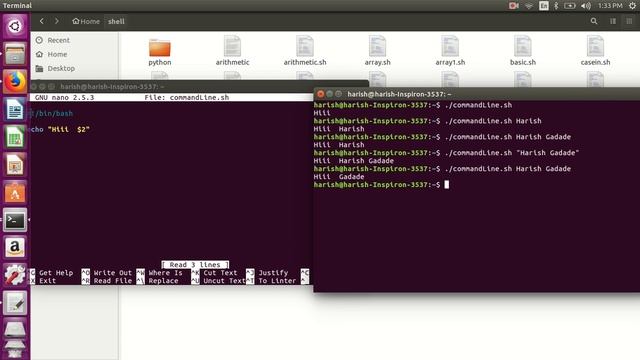Click nano Justify shortcut
This screenshot has width=640, height=360.
[x=267, y=273]
